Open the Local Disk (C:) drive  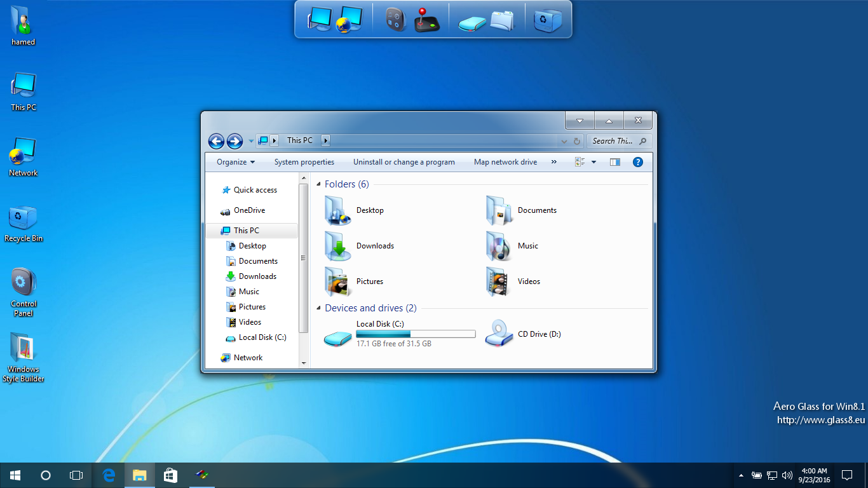(x=337, y=335)
